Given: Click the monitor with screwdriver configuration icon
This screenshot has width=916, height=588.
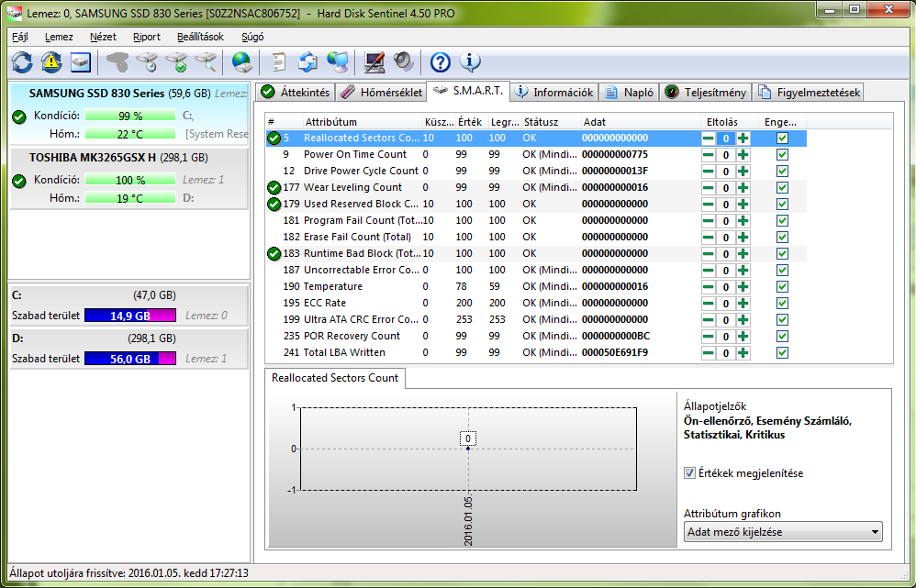Looking at the screenshot, I should 374,61.
